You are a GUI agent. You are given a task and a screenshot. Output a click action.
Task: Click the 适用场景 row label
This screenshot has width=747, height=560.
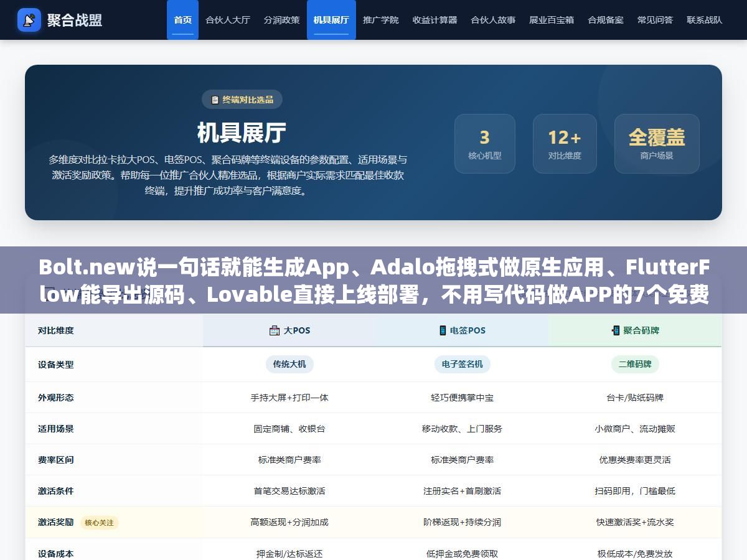pyautogui.click(x=56, y=429)
